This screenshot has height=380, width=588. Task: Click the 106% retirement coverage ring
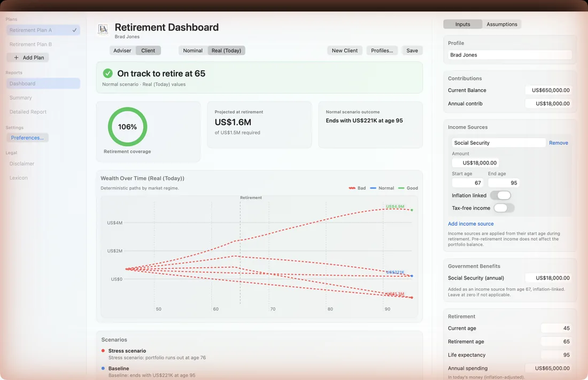click(128, 127)
